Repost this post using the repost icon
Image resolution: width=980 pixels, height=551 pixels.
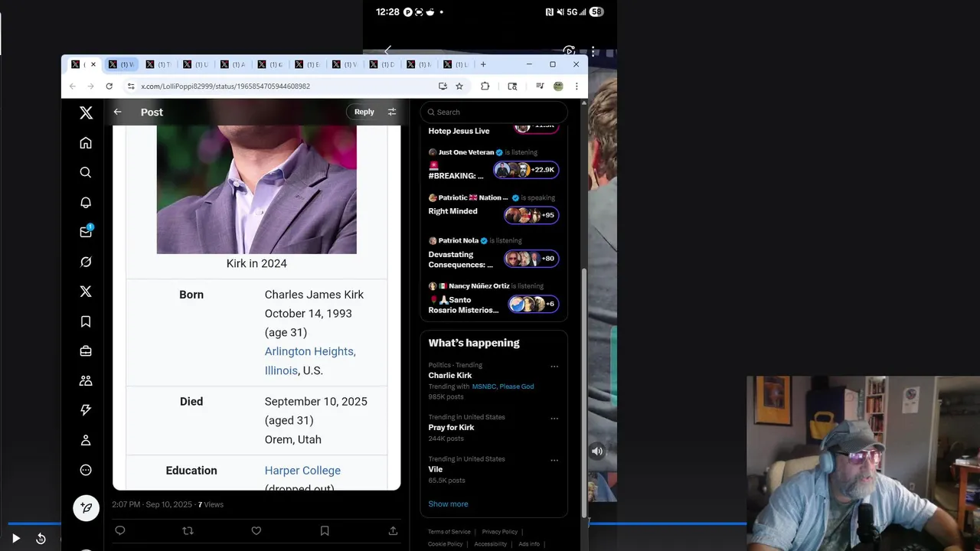tap(188, 530)
